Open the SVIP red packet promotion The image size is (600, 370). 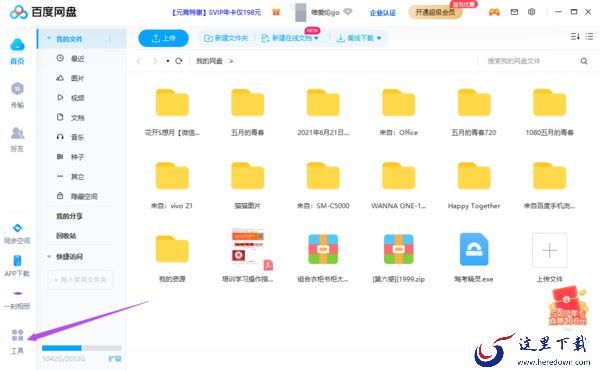pyautogui.click(x=567, y=306)
